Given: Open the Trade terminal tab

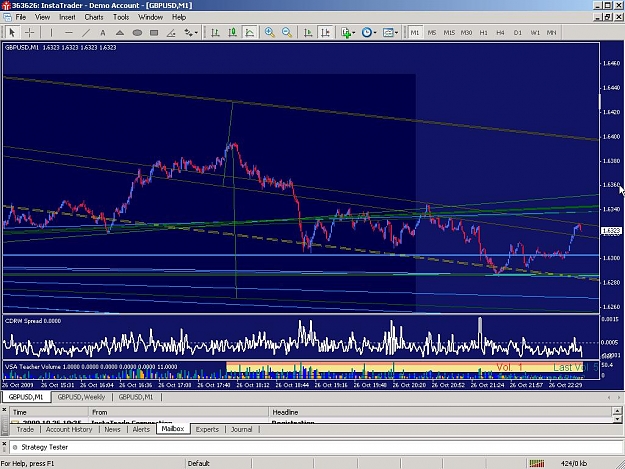Looking at the screenshot, I should [25, 429].
